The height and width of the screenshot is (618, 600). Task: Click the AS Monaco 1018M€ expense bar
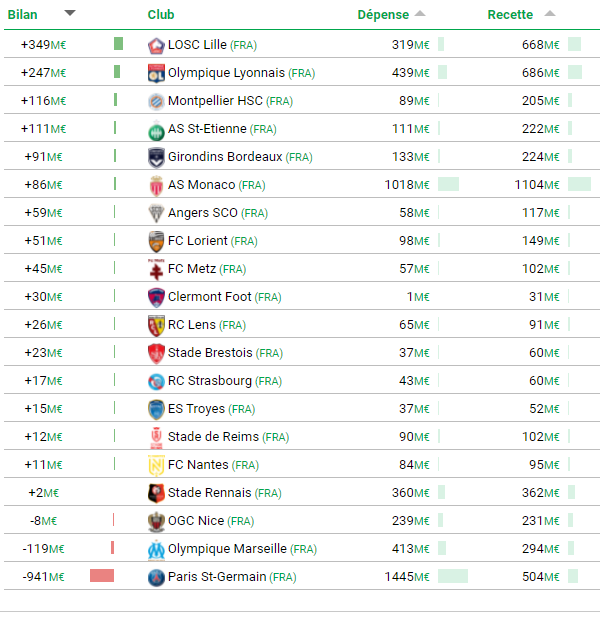tap(448, 184)
